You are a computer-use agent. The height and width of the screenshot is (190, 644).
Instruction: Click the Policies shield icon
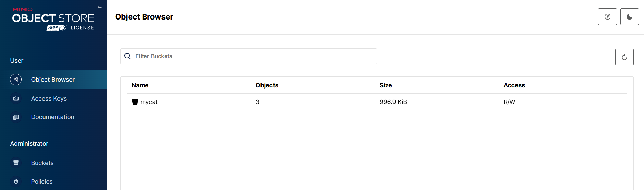(x=16, y=182)
